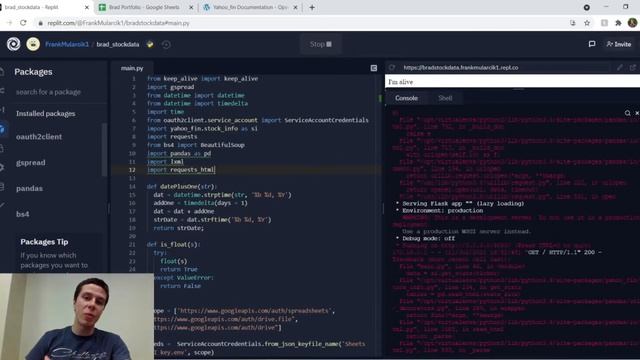
Task: Switch to the Shell tab
Action: click(x=445, y=98)
